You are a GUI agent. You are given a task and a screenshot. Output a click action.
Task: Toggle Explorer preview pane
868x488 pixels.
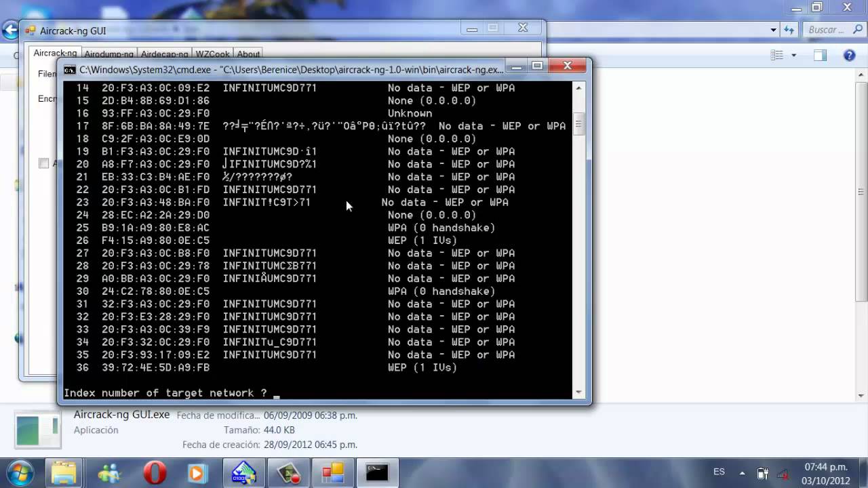point(821,56)
